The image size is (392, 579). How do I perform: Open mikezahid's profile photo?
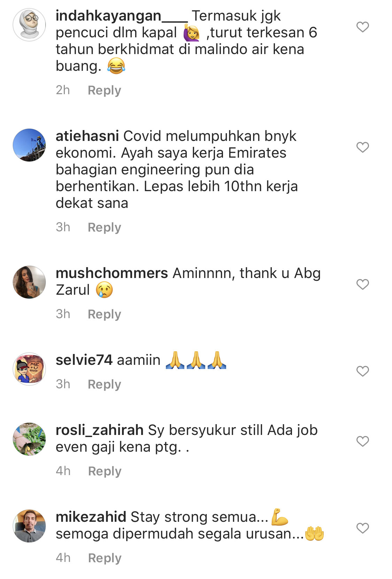pos(29,526)
